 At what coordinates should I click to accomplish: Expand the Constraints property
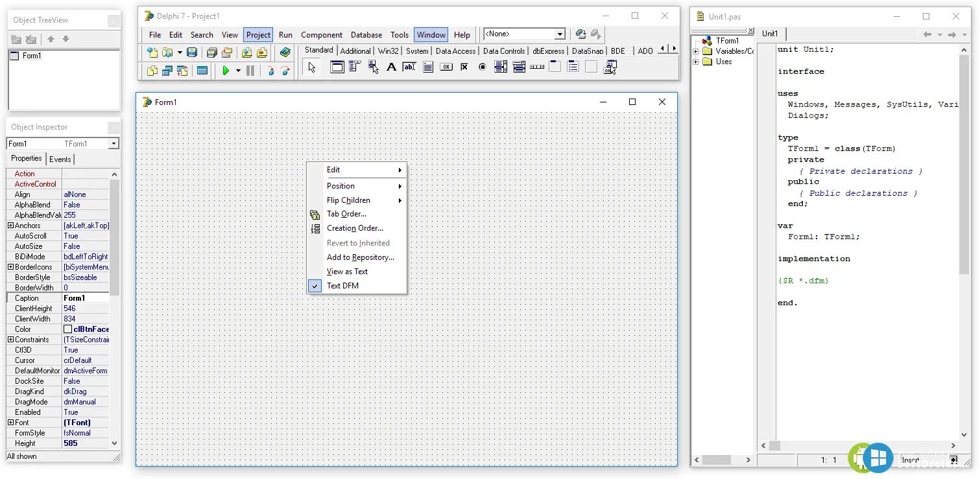click(10, 340)
